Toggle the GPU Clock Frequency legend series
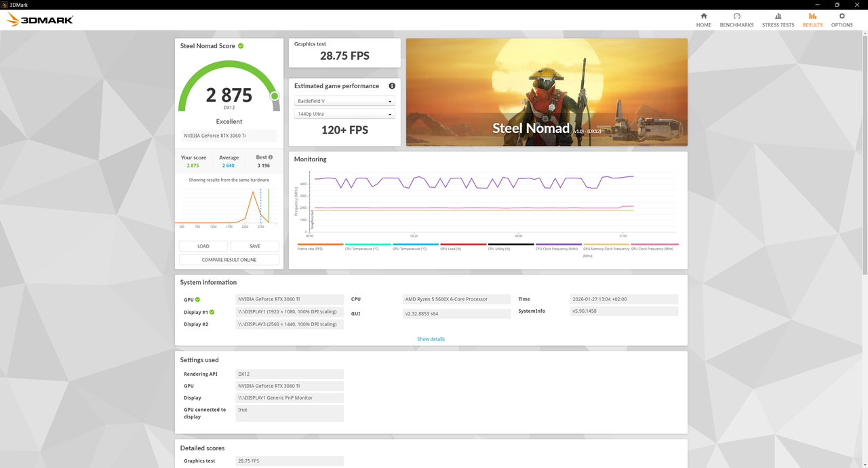868x468 pixels. coord(654,247)
